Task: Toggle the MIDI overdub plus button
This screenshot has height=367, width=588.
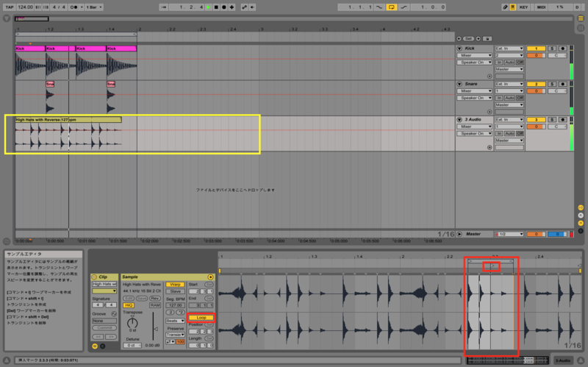Action: click(x=232, y=7)
